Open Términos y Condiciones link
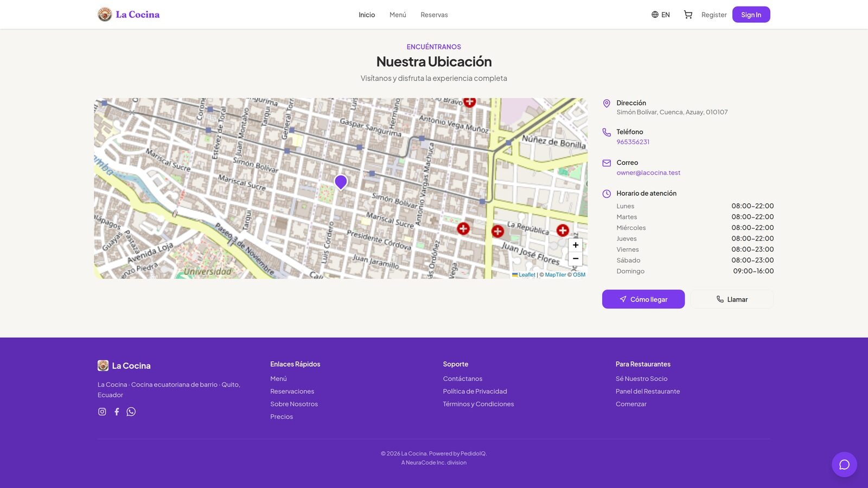Image resolution: width=868 pixels, height=488 pixels. pyautogui.click(x=478, y=404)
